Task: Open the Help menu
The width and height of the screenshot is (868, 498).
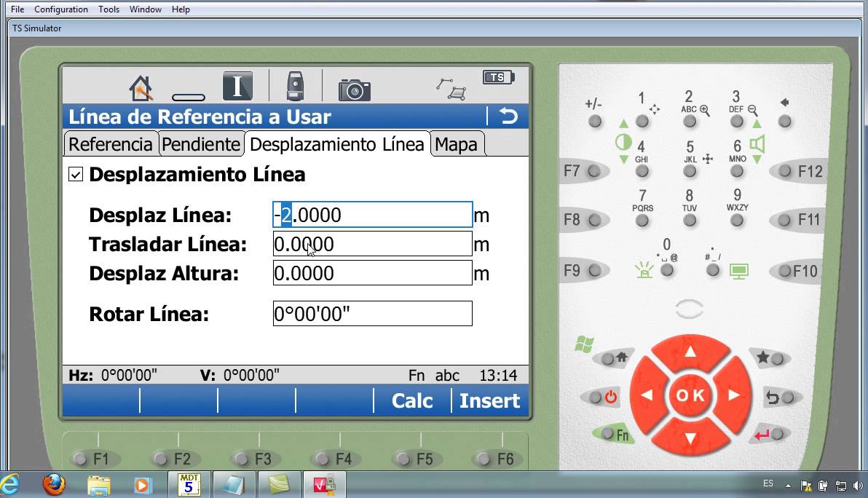Action: pos(181,9)
